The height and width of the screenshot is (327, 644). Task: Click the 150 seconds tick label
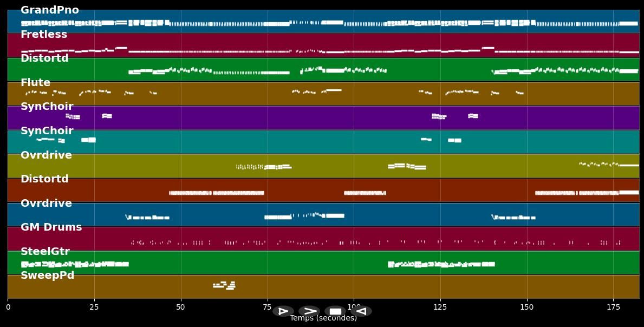click(x=526, y=308)
